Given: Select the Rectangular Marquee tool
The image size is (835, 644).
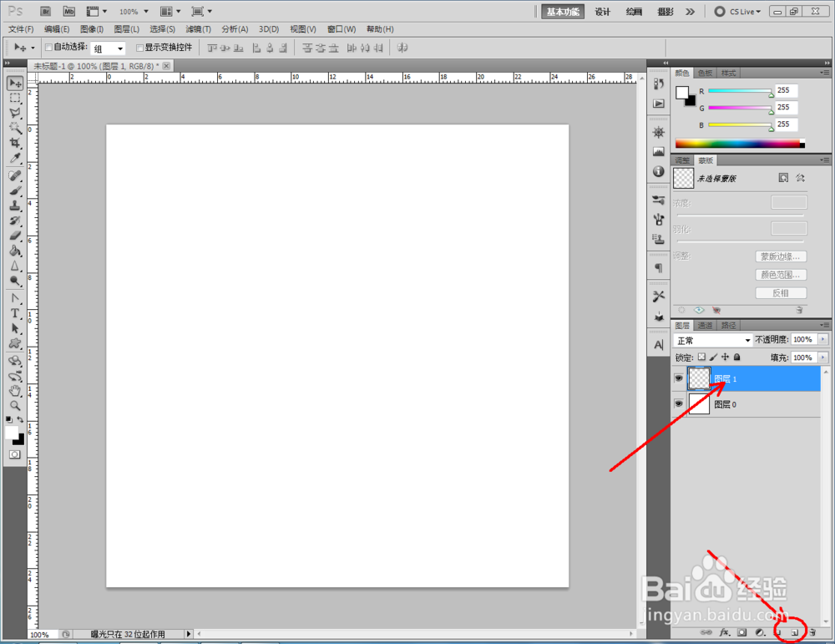Looking at the screenshot, I should [x=15, y=98].
